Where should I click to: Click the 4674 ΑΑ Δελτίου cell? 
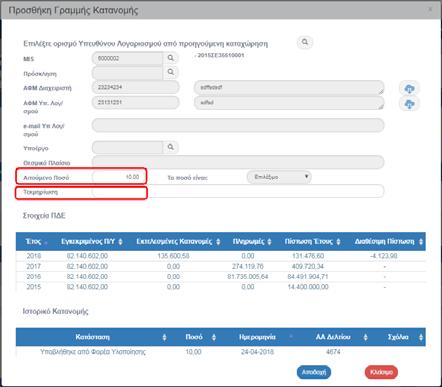coord(333,352)
